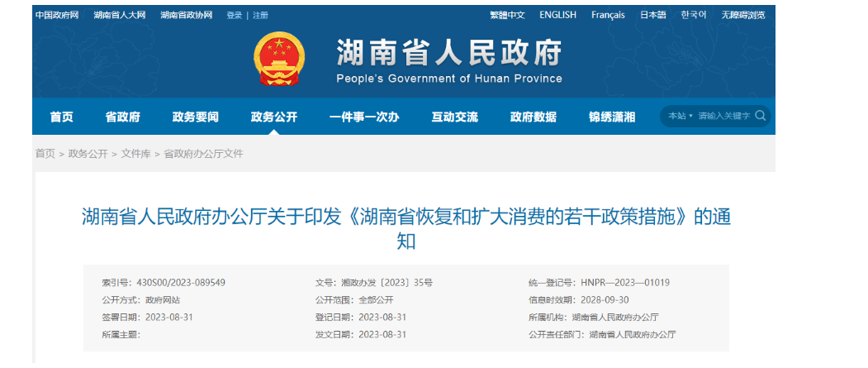Open the 首页 navigation tab

tap(61, 117)
